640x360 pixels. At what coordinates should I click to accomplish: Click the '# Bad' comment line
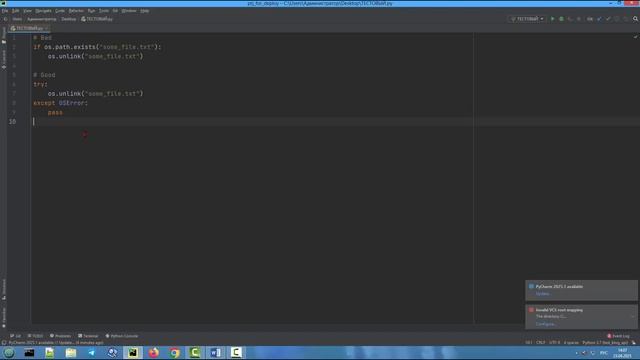[42, 38]
